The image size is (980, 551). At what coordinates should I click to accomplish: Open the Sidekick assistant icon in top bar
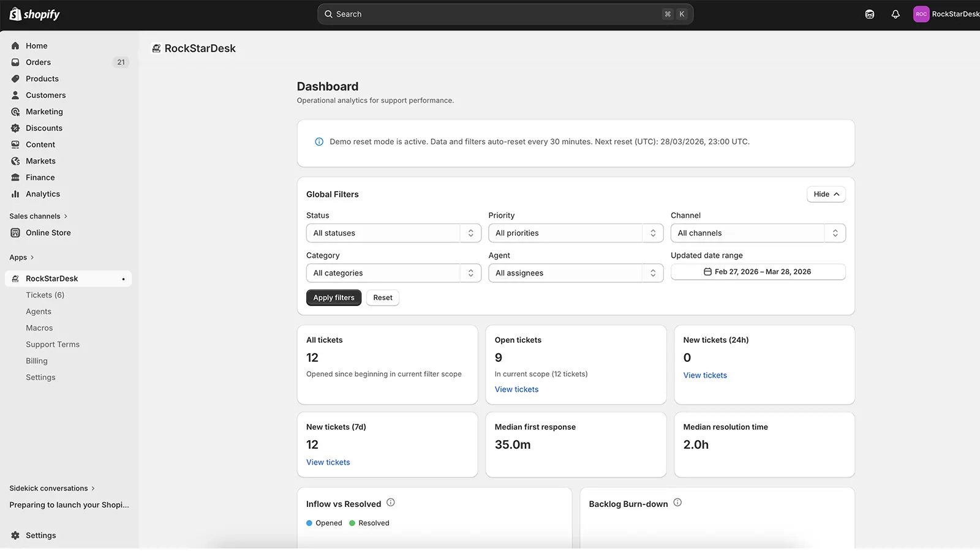869,14
